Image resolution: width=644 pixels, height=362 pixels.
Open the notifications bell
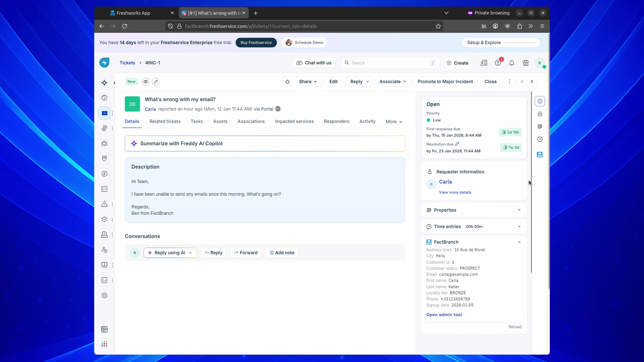(512, 63)
